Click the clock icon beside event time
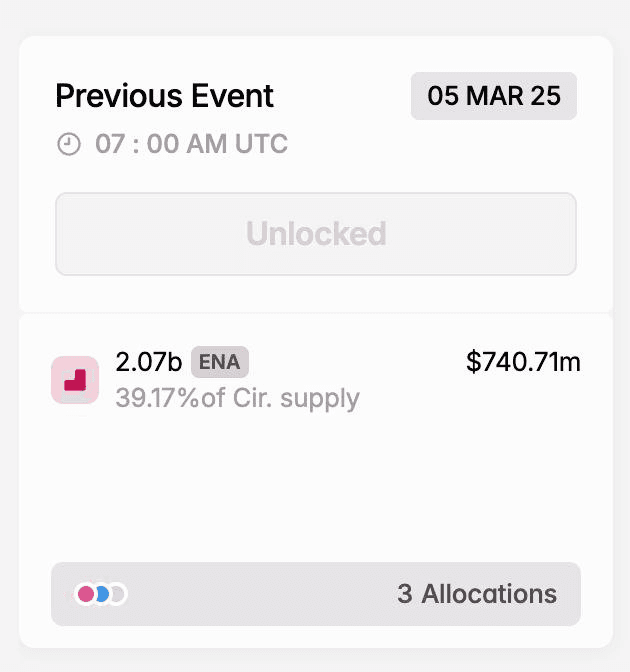This screenshot has height=672, width=630. tap(69, 144)
